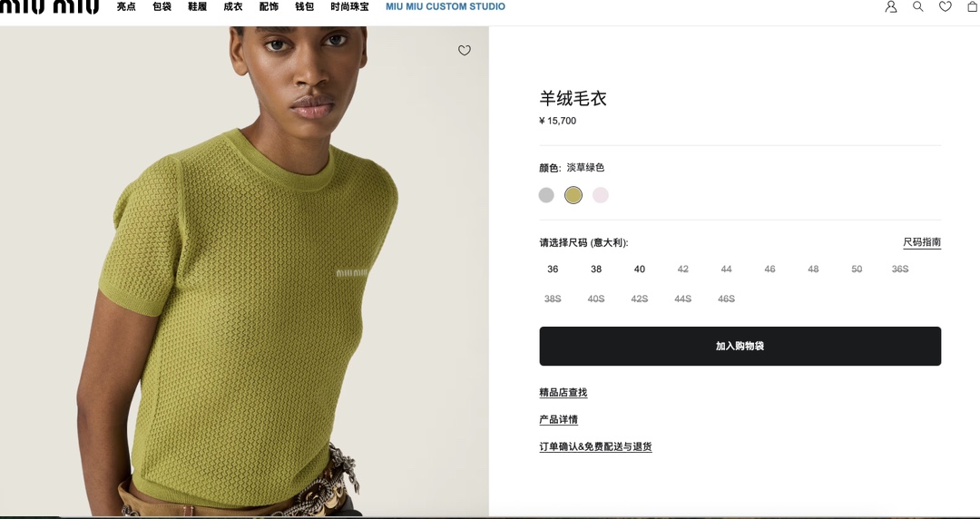Open the wishlist heart in header
Screen dimensions: 980x519
tap(945, 6)
